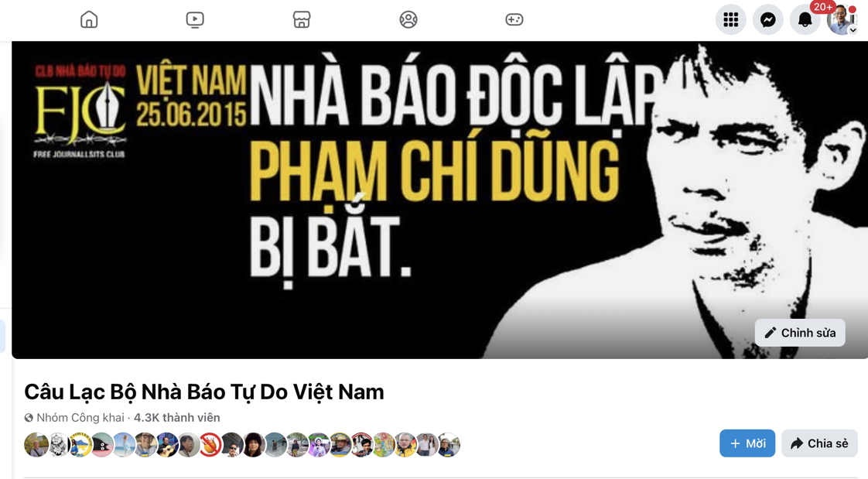The height and width of the screenshot is (479, 868).
Task: Open Messenger chat icon
Action: pos(767,20)
